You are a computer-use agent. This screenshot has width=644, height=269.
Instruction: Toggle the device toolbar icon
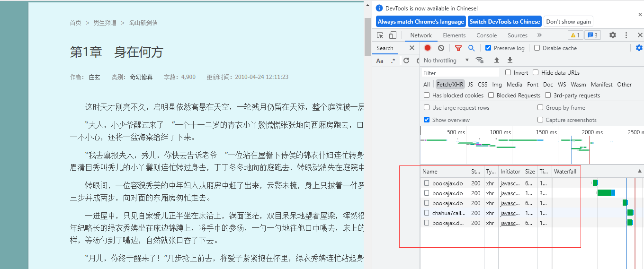[393, 35]
